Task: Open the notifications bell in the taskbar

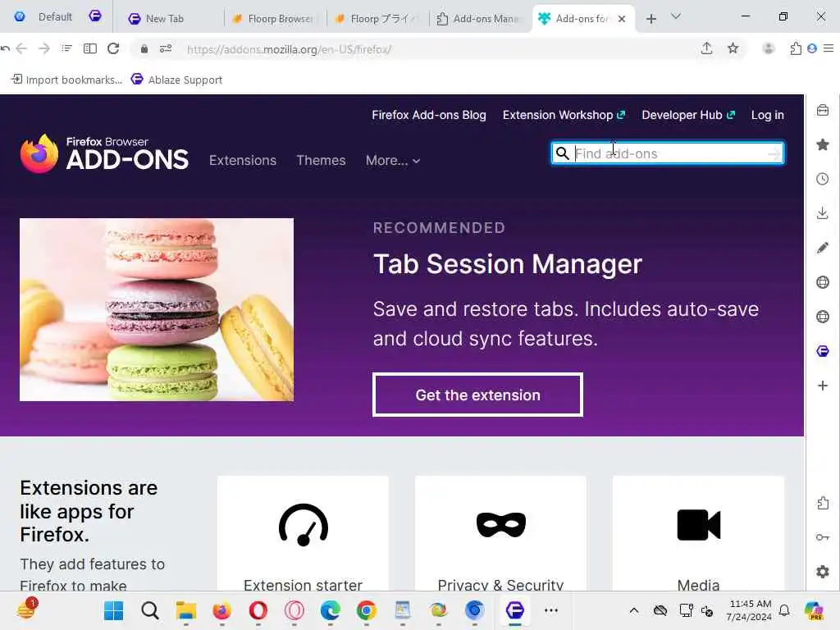Action: (x=784, y=610)
